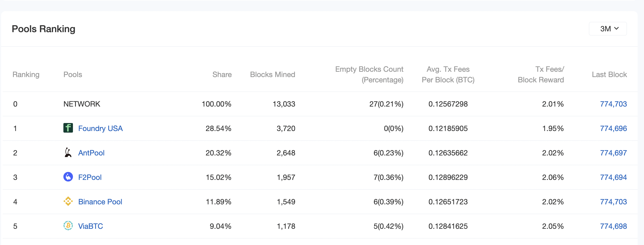Click the AntPool ant logo icon
Screen dimensions: 644x245
(x=68, y=153)
